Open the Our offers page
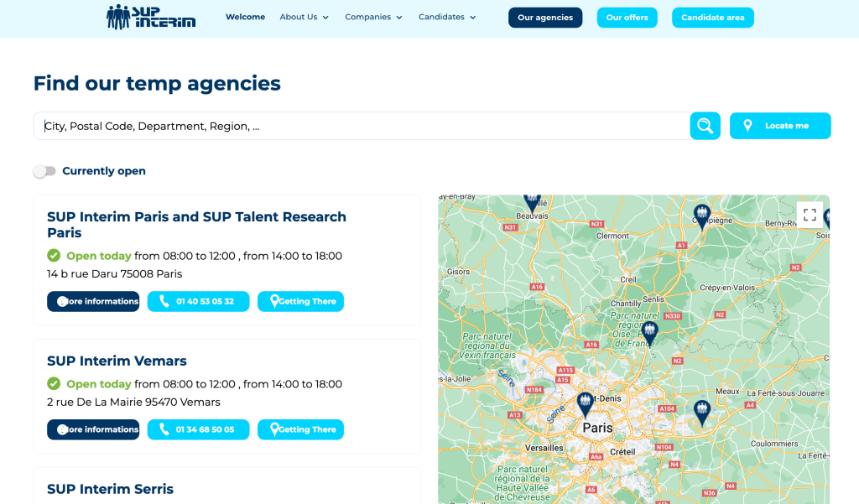The height and width of the screenshot is (504, 859). (x=627, y=18)
